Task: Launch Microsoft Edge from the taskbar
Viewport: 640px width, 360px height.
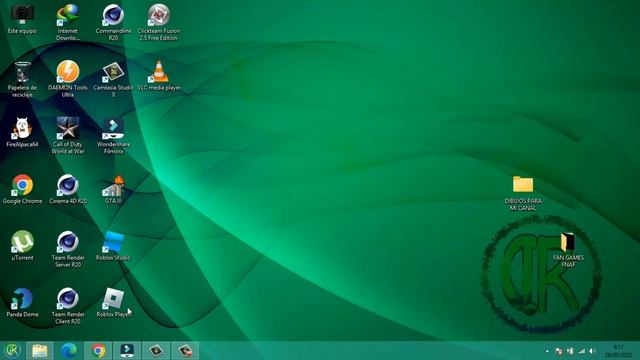Action: [x=69, y=351]
